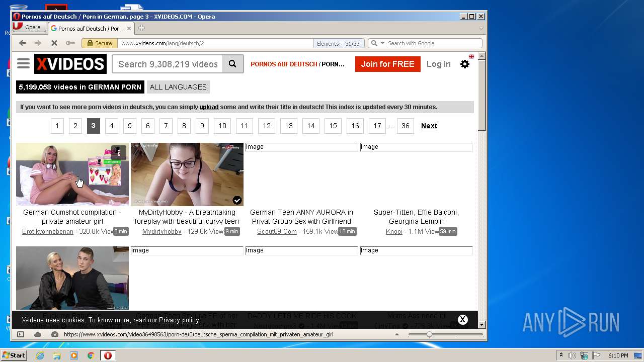
Task: Open the Knopi uploader link
Action: pyautogui.click(x=394, y=232)
